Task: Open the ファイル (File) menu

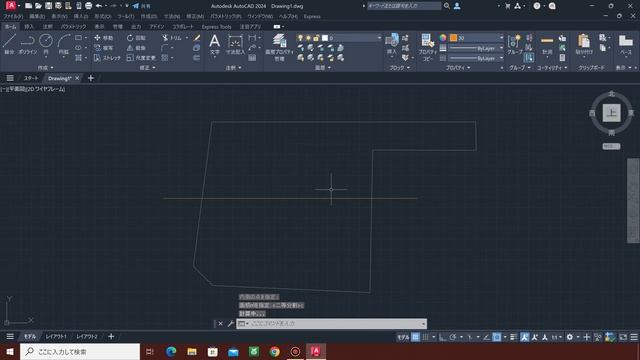Action: (x=13, y=17)
